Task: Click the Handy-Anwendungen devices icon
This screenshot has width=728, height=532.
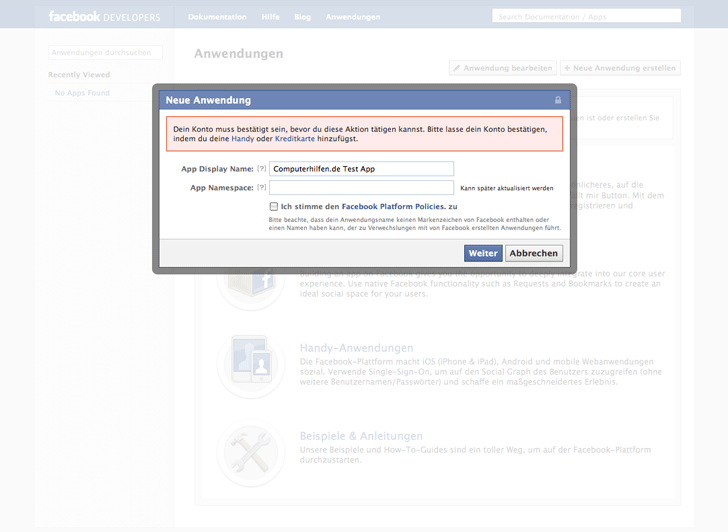Action: (x=251, y=364)
